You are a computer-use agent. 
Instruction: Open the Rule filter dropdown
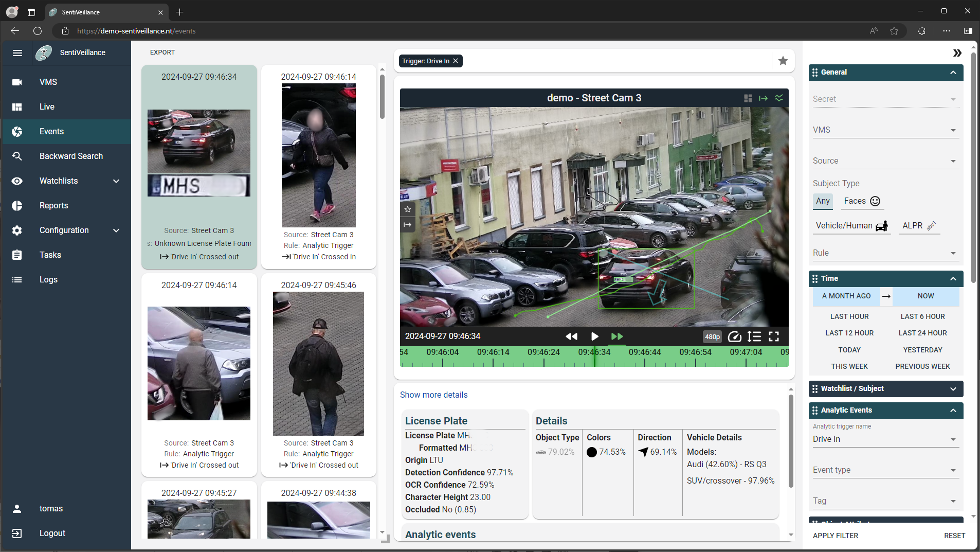(x=885, y=253)
